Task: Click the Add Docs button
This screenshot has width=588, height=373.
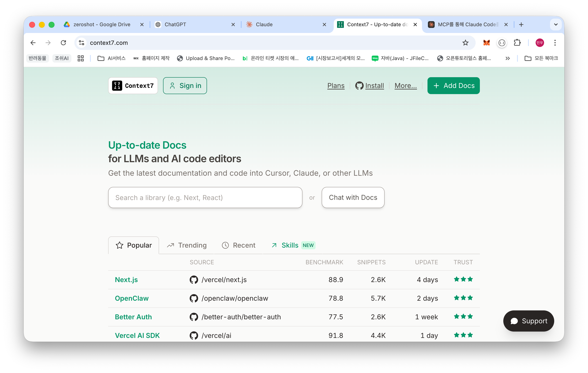Action: tap(453, 86)
